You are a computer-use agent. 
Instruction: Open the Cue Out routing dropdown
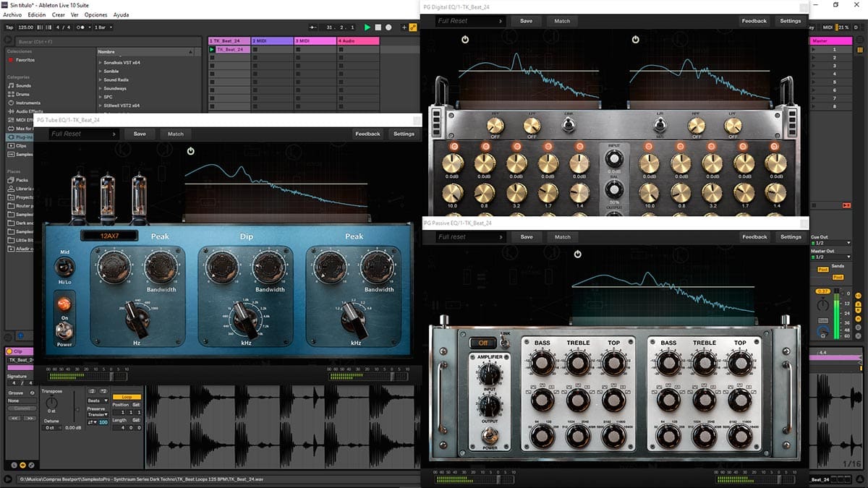click(829, 243)
